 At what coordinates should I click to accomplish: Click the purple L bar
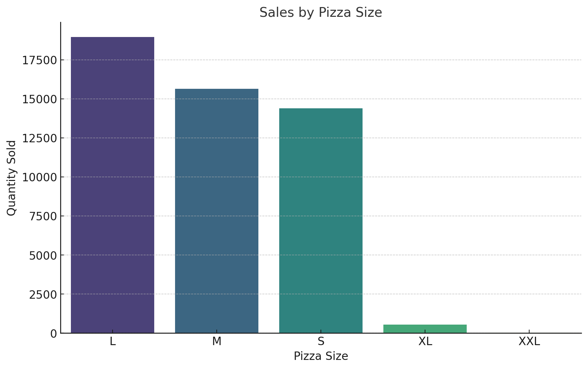113,185
